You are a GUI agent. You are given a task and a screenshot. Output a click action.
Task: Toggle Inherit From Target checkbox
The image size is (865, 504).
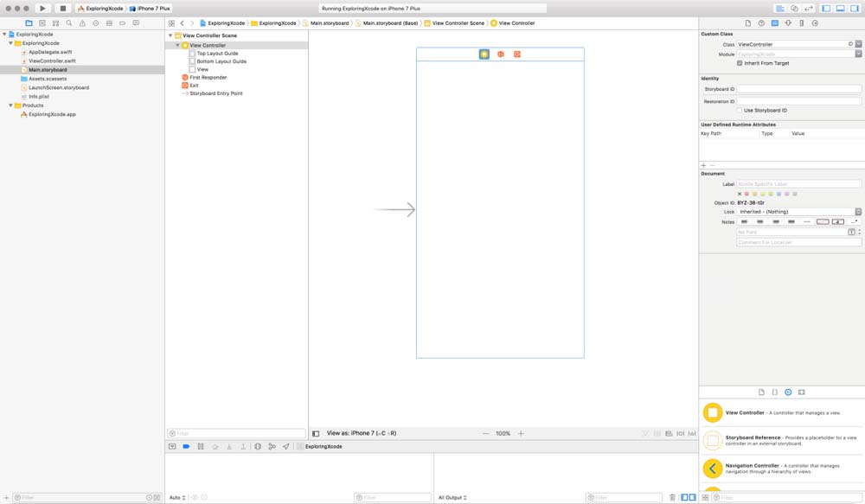coord(740,63)
